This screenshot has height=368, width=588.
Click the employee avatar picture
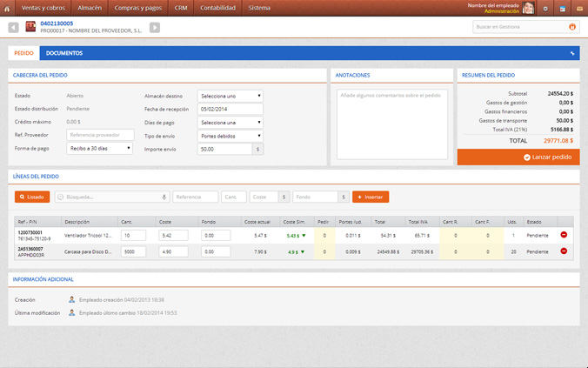click(x=528, y=8)
